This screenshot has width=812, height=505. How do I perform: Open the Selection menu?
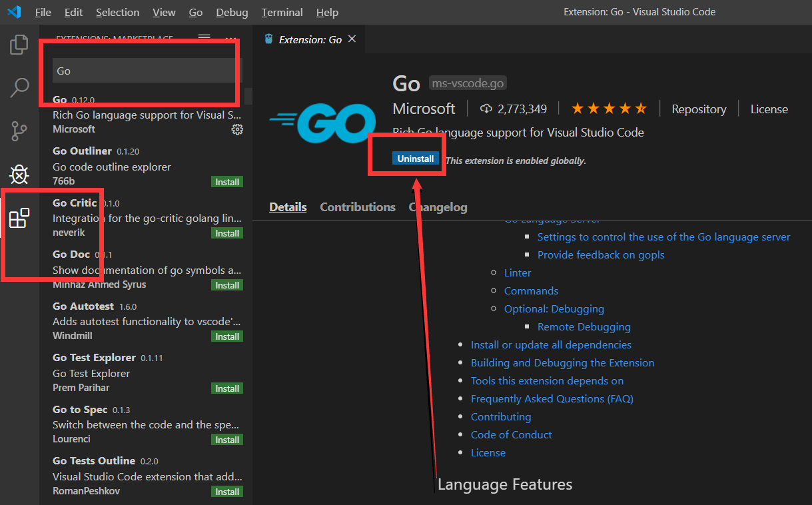pyautogui.click(x=118, y=12)
